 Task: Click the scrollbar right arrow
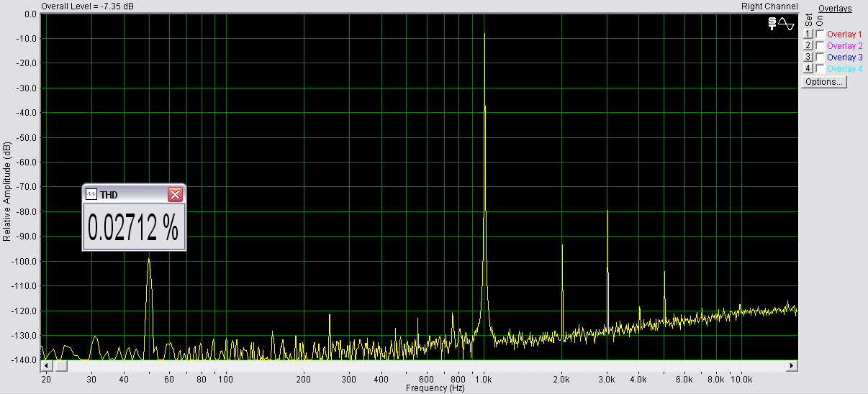click(792, 366)
